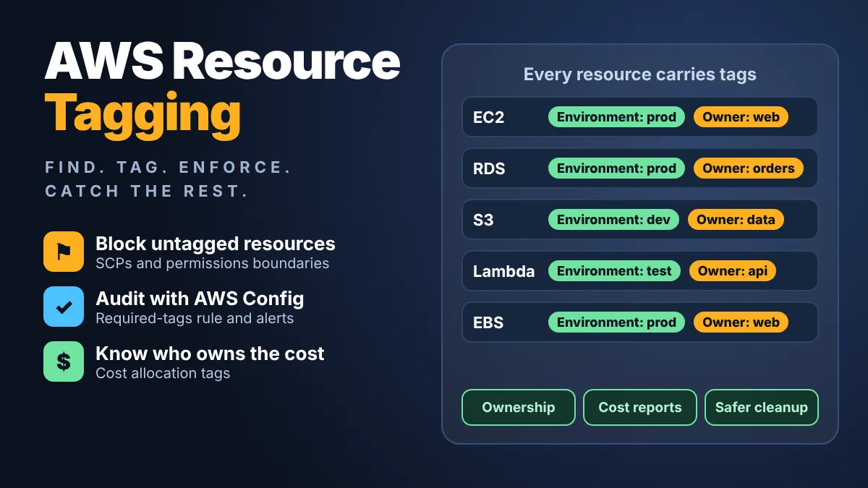Click the orange 'Tagging' title word
Viewport: 868px width, 488px height.
point(142,116)
